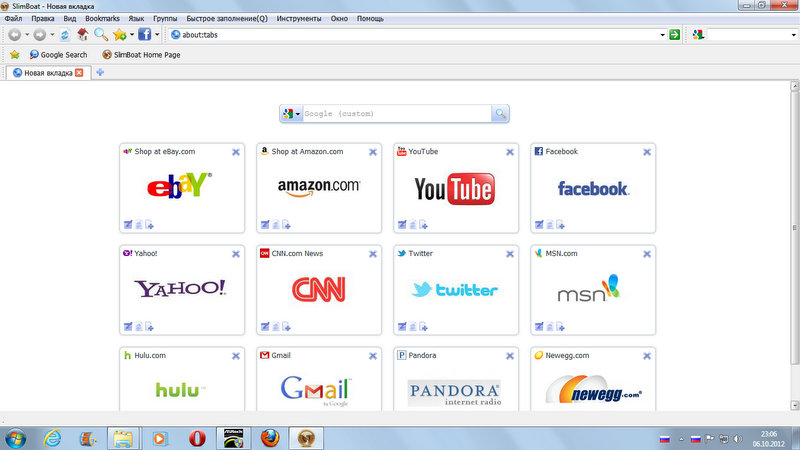
Task: Expand the Facebook toolbar dropdown arrow
Action: pos(157,35)
